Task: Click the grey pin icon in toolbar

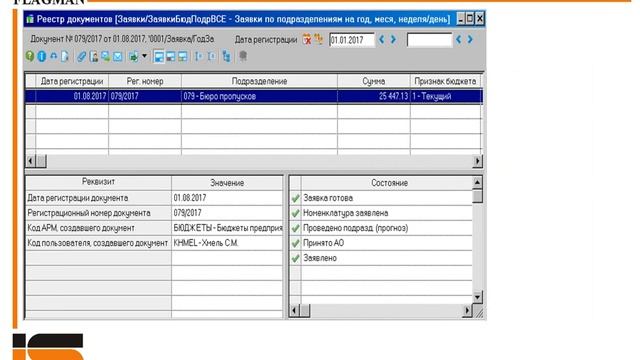Action: tap(243, 56)
